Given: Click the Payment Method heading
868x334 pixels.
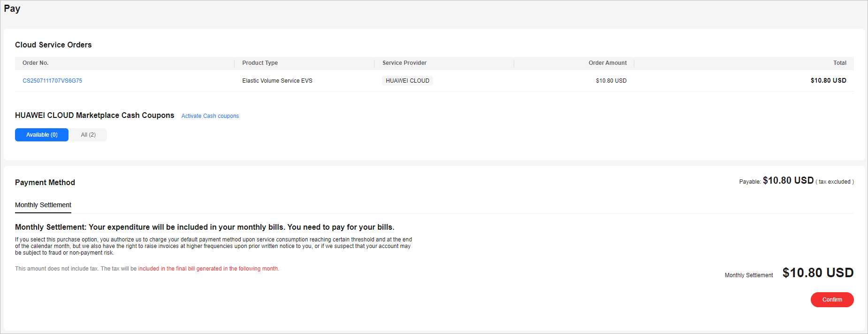Looking at the screenshot, I should [x=45, y=183].
